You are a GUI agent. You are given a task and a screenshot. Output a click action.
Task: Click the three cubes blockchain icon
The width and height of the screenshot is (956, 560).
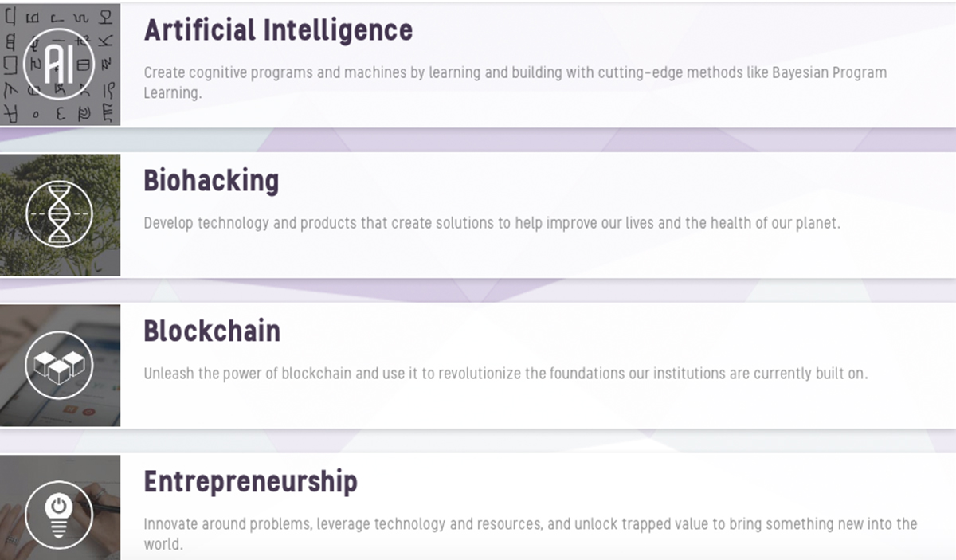pyautogui.click(x=60, y=365)
